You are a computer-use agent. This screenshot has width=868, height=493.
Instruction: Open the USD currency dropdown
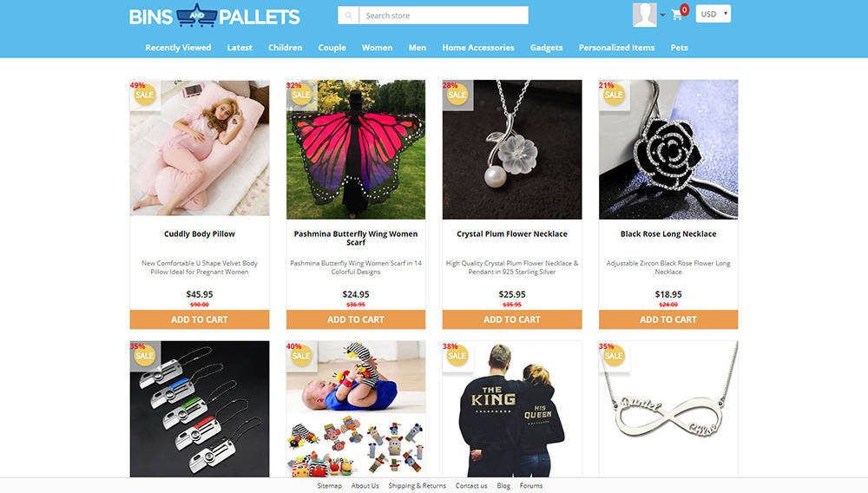coord(713,14)
